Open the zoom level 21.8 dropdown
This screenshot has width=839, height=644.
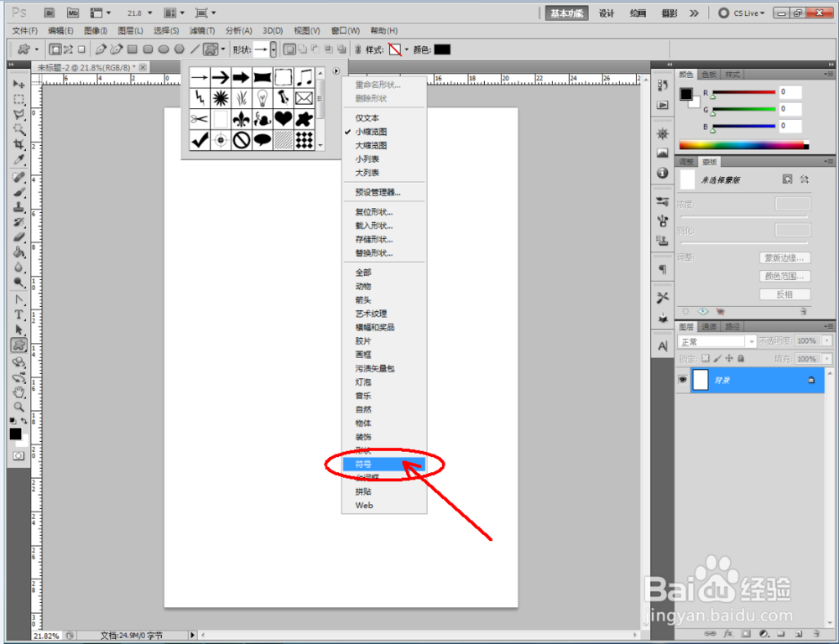[x=150, y=13]
